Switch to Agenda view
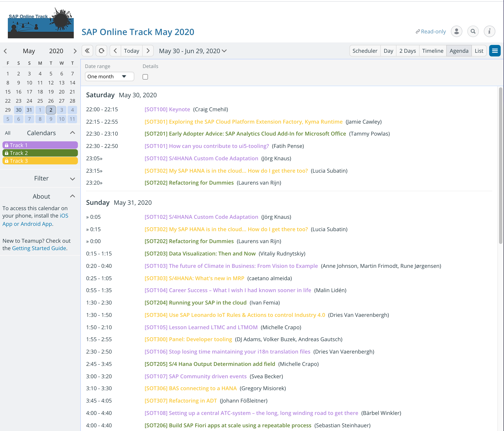This screenshot has height=431, width=504. coord(459,51)
